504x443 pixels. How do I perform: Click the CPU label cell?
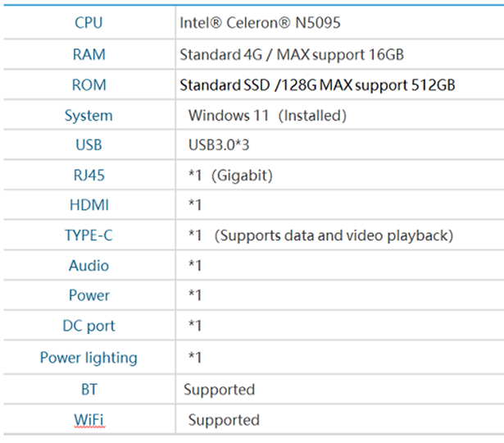coord(89,23)
